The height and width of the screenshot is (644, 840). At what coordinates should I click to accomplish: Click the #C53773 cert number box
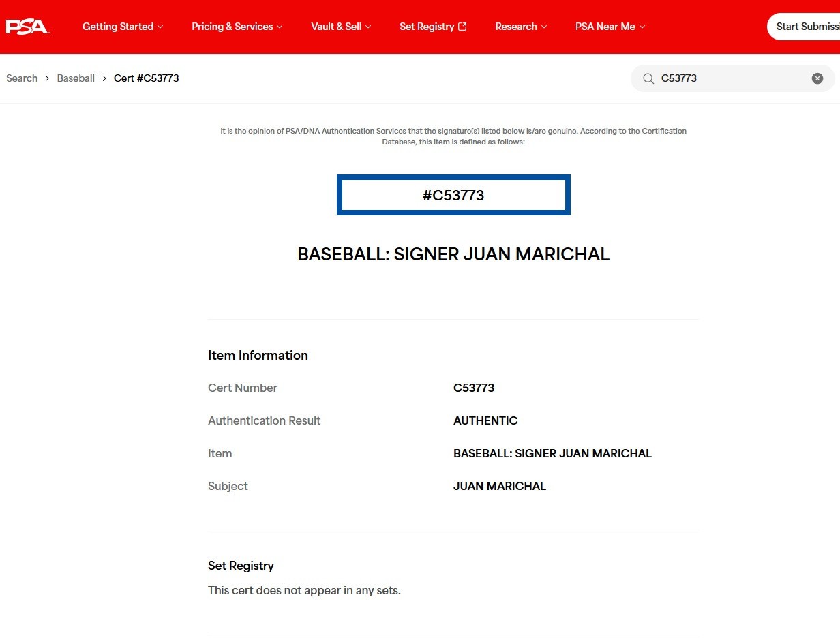pyautogui.click(x=453, y=195)
